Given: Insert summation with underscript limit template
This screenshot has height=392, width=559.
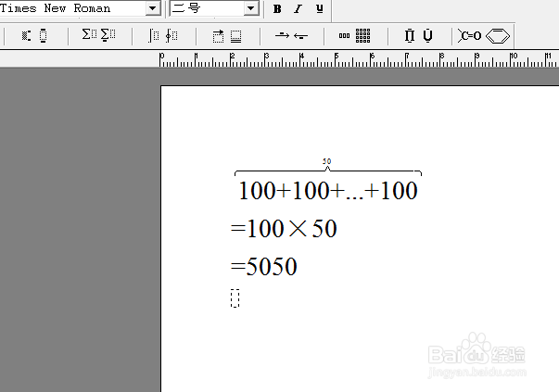Looking at the screenshot, I should click(108, 35).
